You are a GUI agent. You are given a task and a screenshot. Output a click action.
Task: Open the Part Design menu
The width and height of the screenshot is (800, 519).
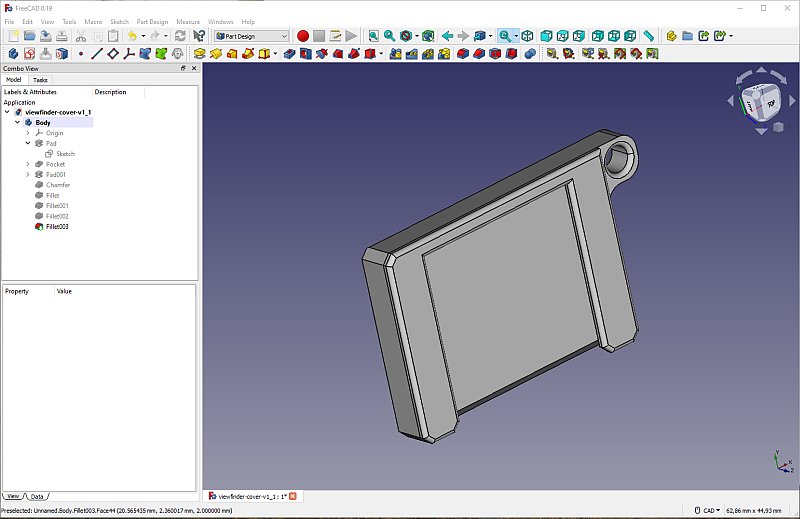pyautogui.click(x=152, y=21)
